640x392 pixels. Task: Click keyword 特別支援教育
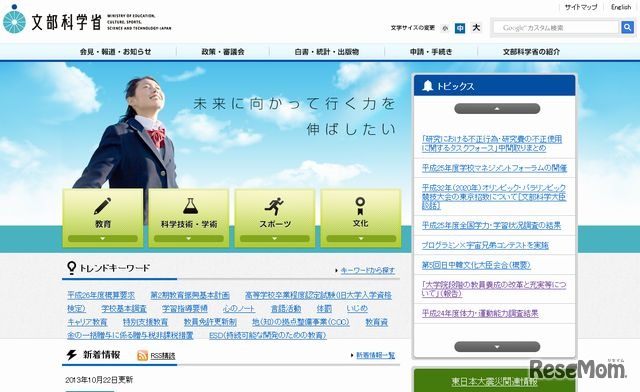point(145,322)
